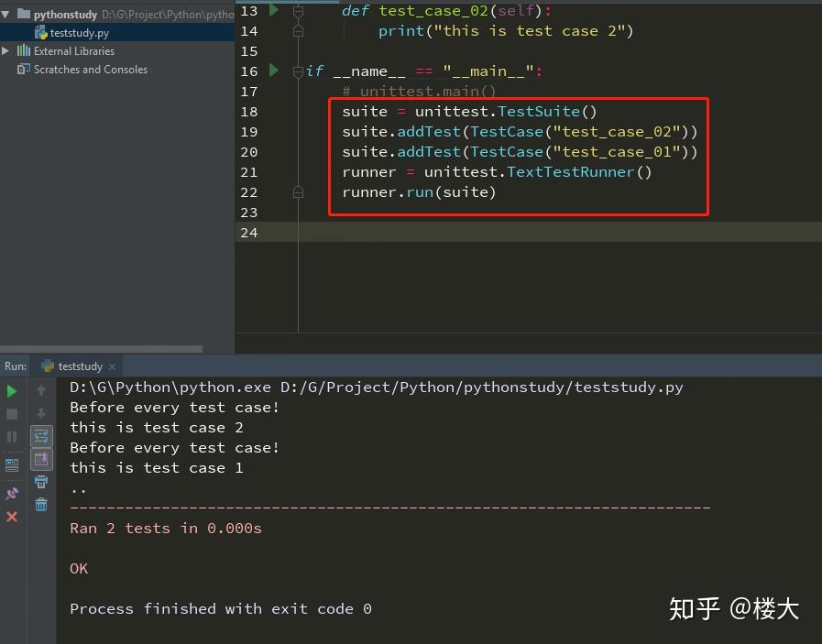Toggle soft-wrap for console output

(41, 436)
